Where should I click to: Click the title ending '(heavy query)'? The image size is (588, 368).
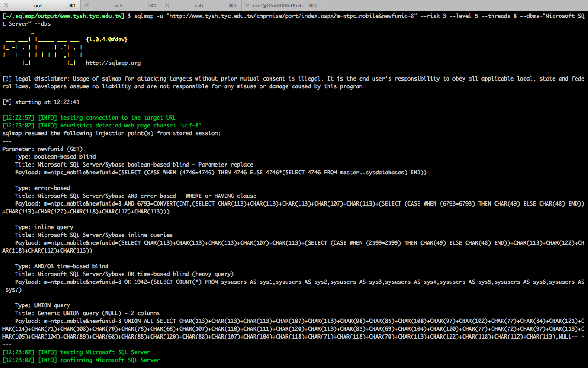tap(124, 274)
